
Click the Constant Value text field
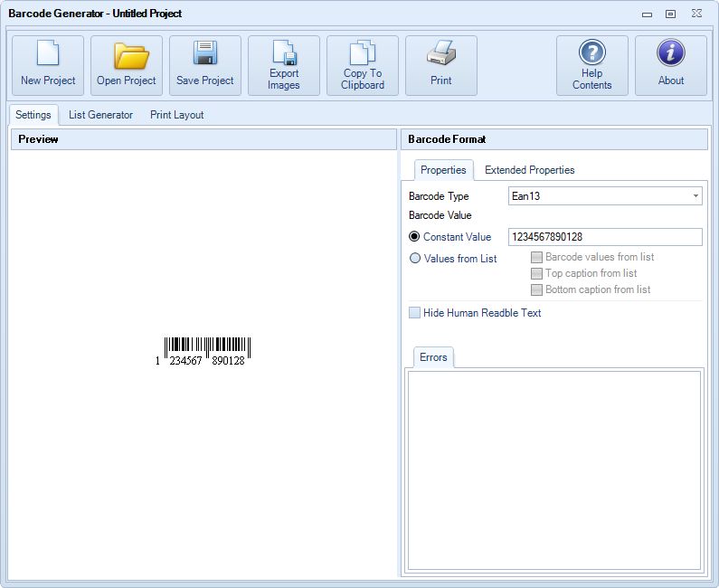pos(604,237)
